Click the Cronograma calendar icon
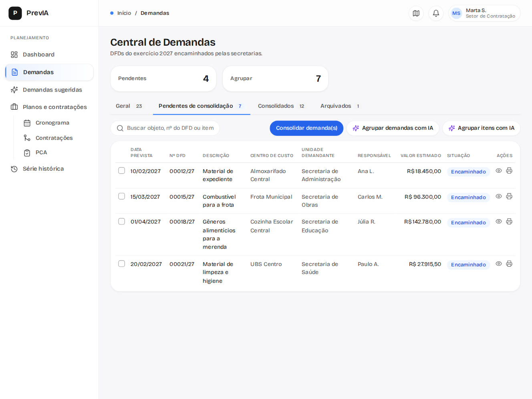Viewport: 532px width, 399px height. tap(27, 123)
